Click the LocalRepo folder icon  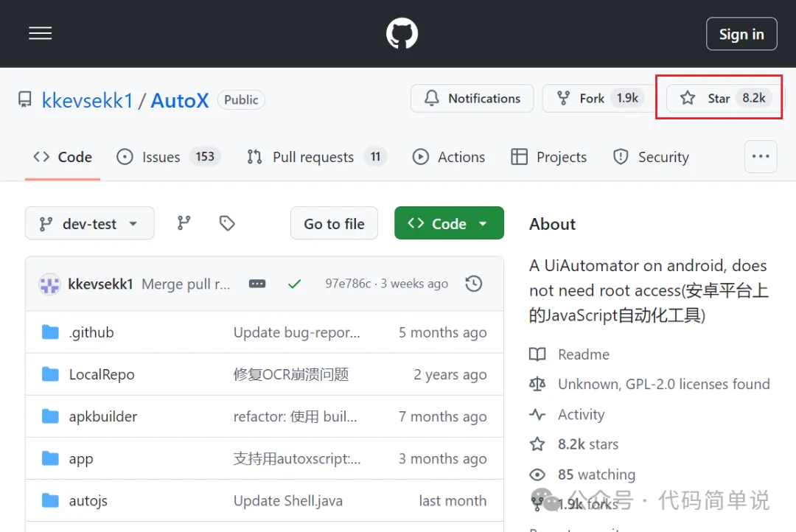tap(50, 374)
